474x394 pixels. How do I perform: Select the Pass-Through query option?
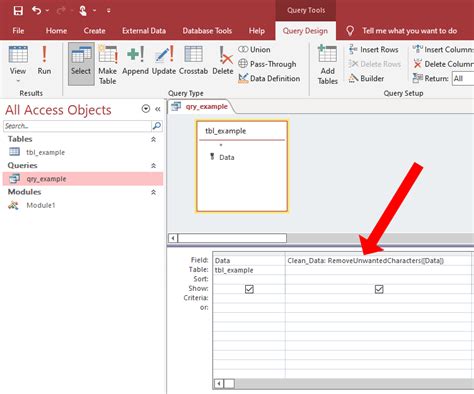(267, 64)
